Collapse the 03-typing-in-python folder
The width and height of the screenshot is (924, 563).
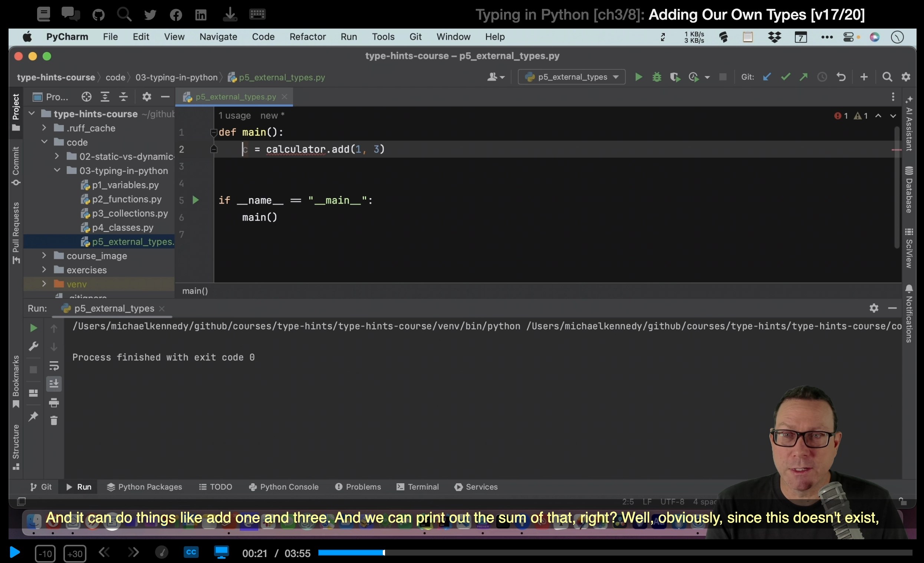tap(57, 171)
